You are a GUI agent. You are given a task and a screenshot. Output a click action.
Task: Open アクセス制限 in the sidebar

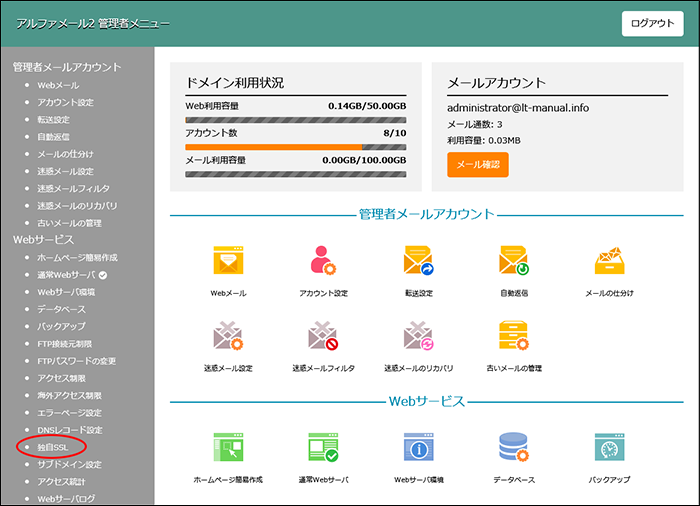[61, 378]
